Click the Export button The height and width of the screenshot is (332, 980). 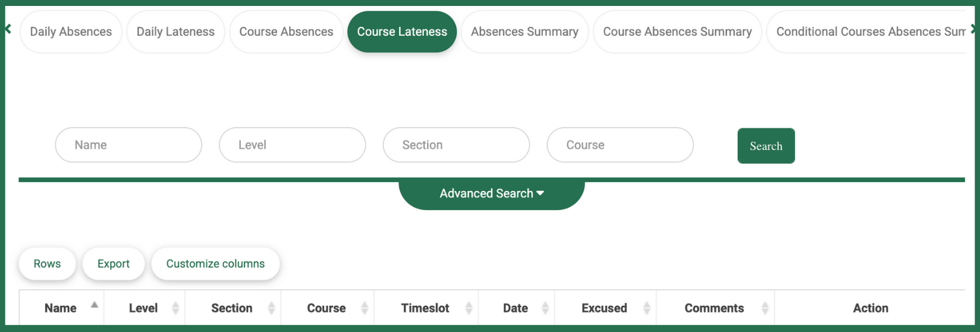coord(114,264)
